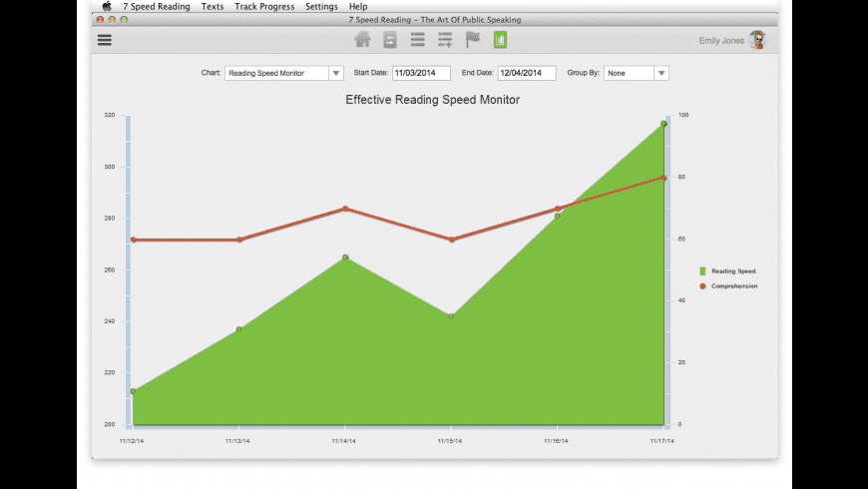868x489 pixels.
Task: Click the End Date input field
Action: tap(527, 73)
